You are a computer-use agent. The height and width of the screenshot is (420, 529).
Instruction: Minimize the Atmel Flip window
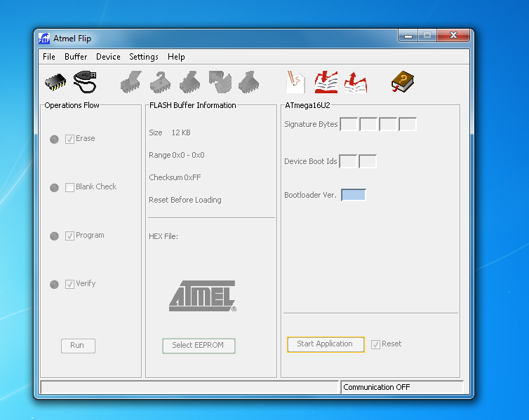pos(408,35)
